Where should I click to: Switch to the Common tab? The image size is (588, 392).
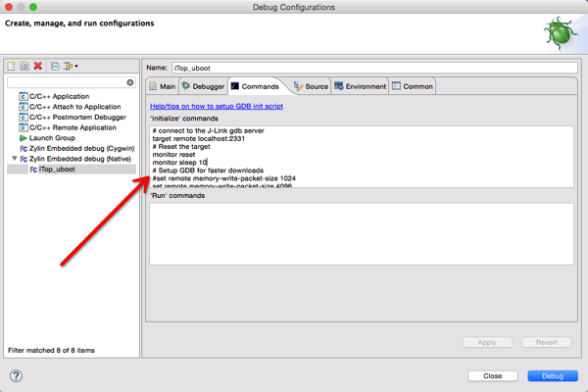click(x=413, y=86)
